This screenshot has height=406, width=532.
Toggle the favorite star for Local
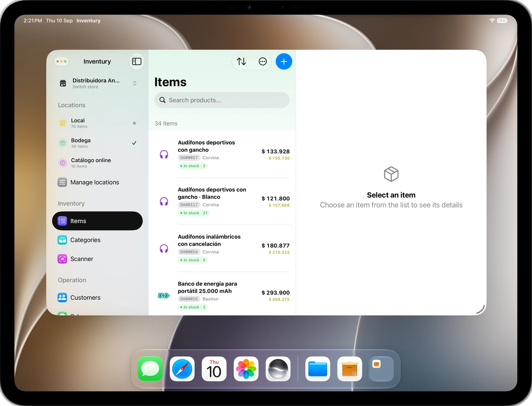[x=134, y=123]
